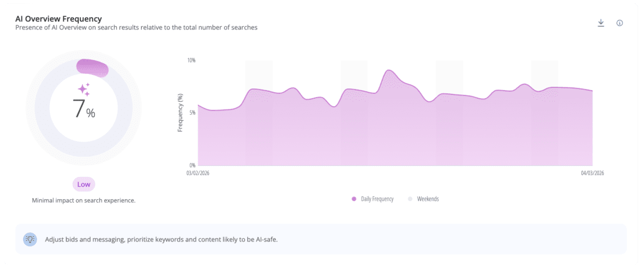The width and height of the screenshot is (644, 271).
Task: Click the Weekends gray legend dot
Action: pos(411,199)
